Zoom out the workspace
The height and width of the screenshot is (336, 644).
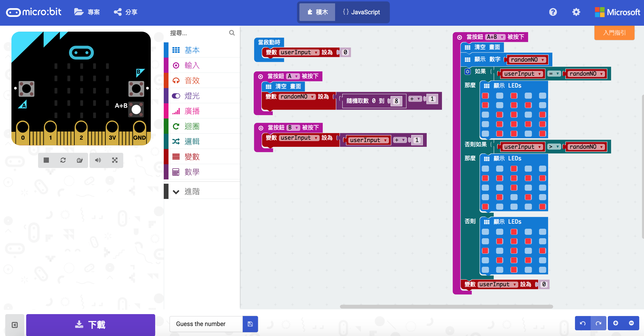(631, 323)
